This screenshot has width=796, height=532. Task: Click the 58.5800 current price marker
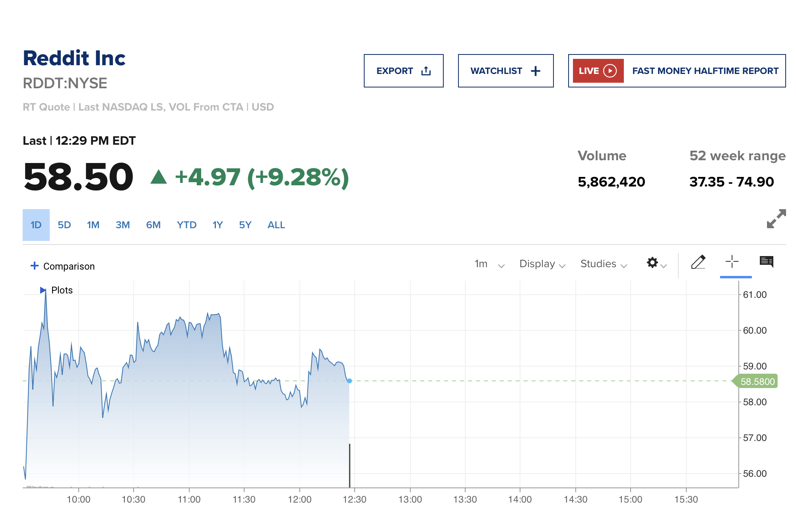tap(757, 382)
